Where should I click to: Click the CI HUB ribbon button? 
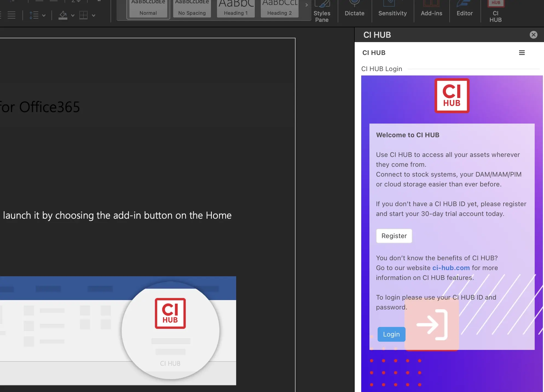click(x=495, y=11)
